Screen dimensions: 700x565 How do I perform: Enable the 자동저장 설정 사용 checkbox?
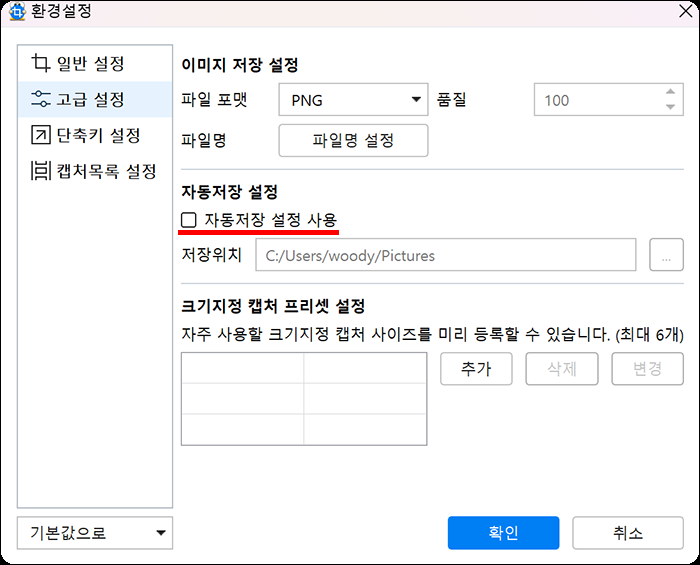188,220
